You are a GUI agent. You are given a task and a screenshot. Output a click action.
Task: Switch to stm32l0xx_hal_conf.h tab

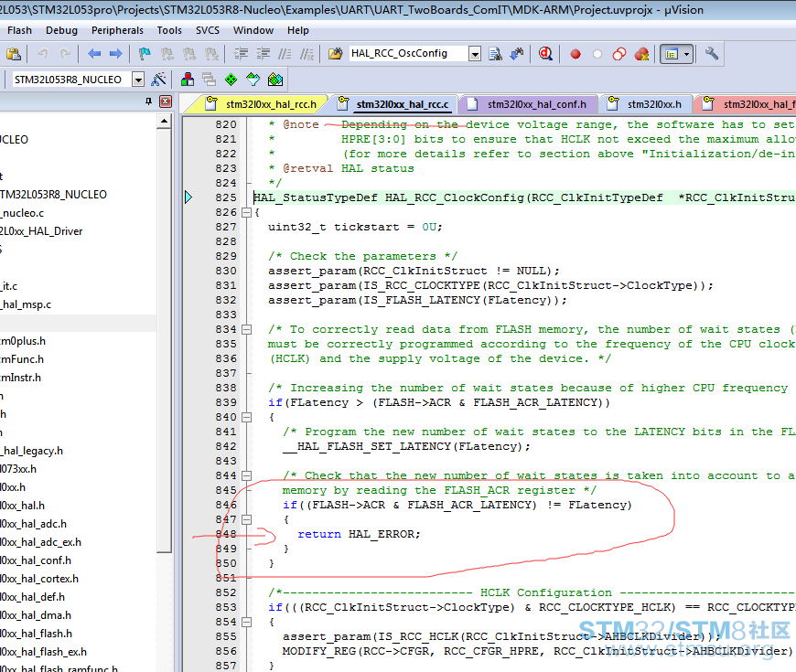point(527,104)
